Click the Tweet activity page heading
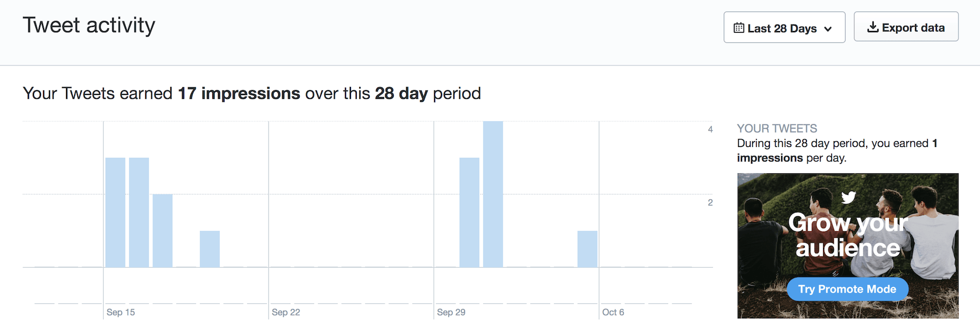The width and height of the screenshot is (980, 330). tap(89, 25)
